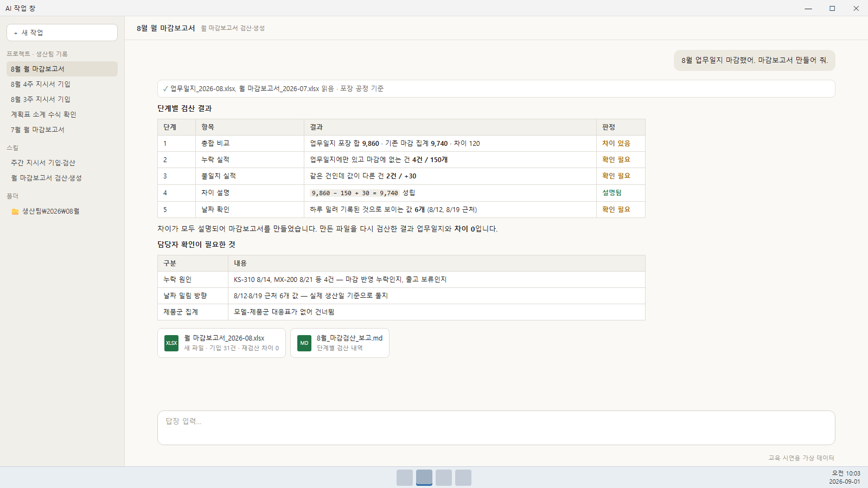Click the XLSX file icon
The height and width of the screenshot is (488, 868).
tap(171, 343)
